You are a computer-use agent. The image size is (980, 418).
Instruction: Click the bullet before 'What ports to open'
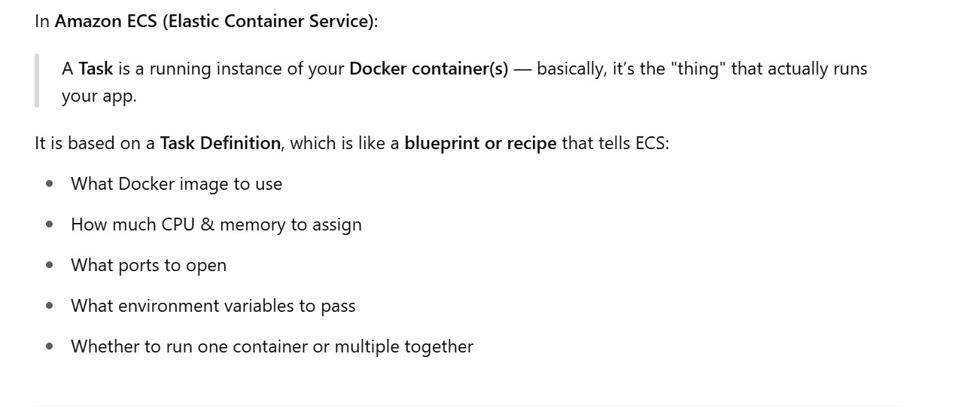pos(50,265)
